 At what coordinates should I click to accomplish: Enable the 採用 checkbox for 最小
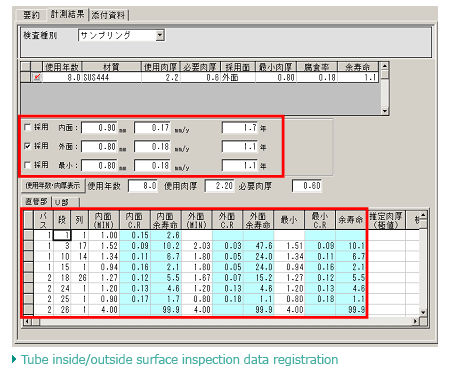[28, 165]
